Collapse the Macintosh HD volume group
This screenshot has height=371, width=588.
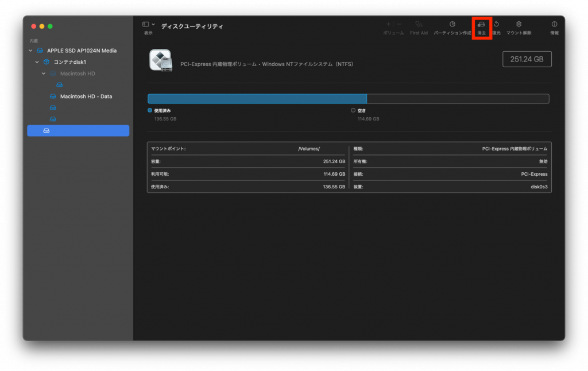click(44, 74)
